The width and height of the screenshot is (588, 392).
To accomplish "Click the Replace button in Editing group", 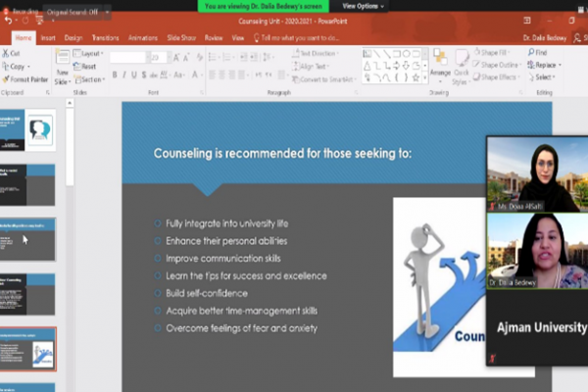I will click(x=544, y=65).
